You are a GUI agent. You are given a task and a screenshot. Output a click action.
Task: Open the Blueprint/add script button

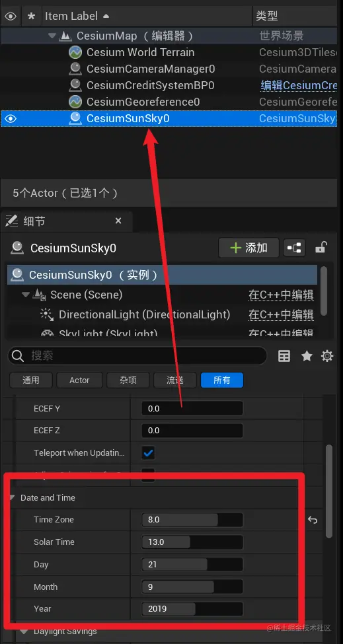[x=294, y=248]
